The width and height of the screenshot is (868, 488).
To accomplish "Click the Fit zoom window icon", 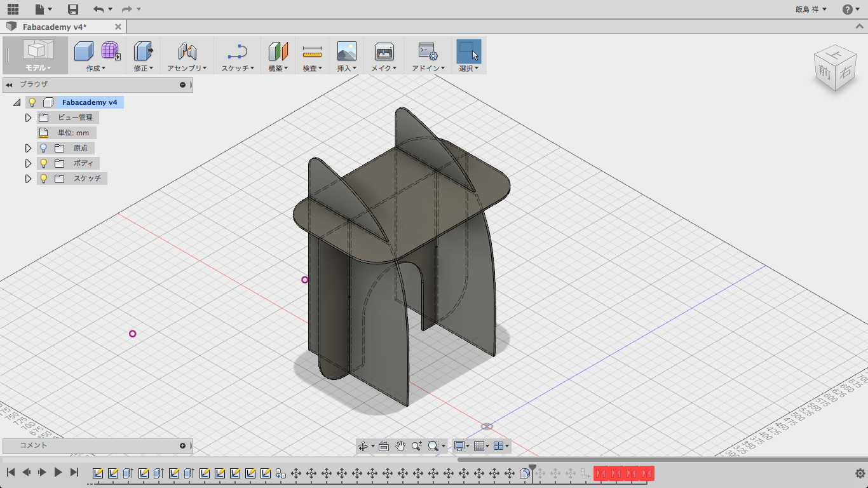I will pyautogui.click(x=433, y=446).
